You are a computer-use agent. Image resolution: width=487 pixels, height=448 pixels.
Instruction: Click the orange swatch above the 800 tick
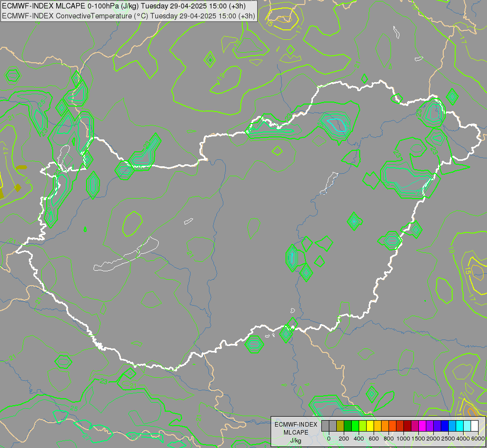click(385, 426)
